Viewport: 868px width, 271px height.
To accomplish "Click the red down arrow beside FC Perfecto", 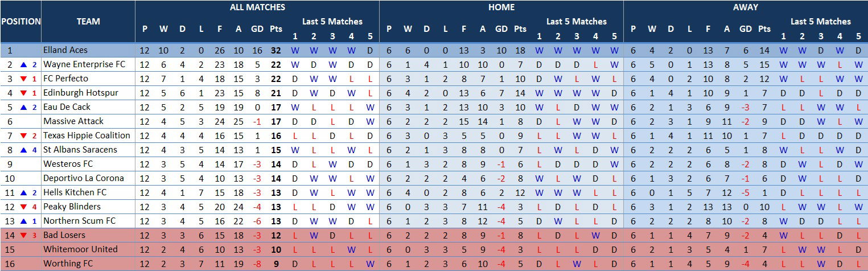I will pos(23,79).
